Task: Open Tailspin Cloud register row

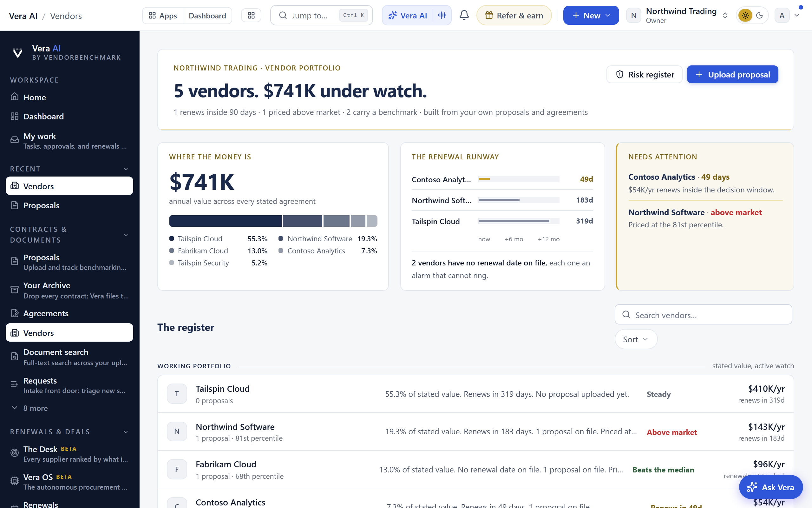Action: [x=475, y=394]
